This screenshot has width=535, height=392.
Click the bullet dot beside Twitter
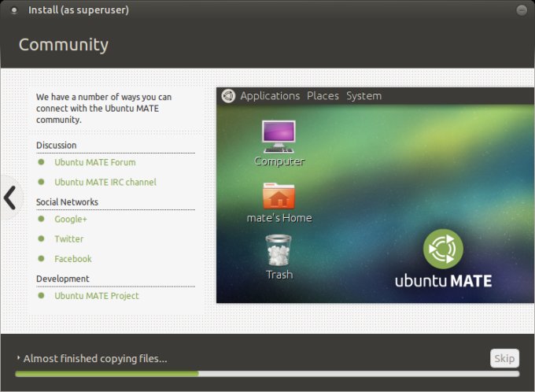(x=41, y=239)
